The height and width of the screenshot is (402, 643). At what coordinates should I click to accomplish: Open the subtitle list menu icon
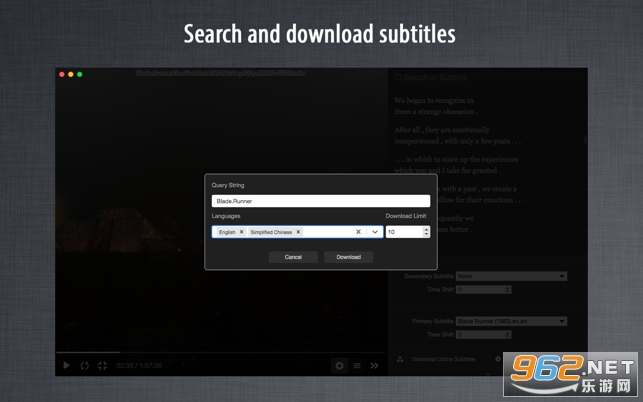[x=357, y=366]
